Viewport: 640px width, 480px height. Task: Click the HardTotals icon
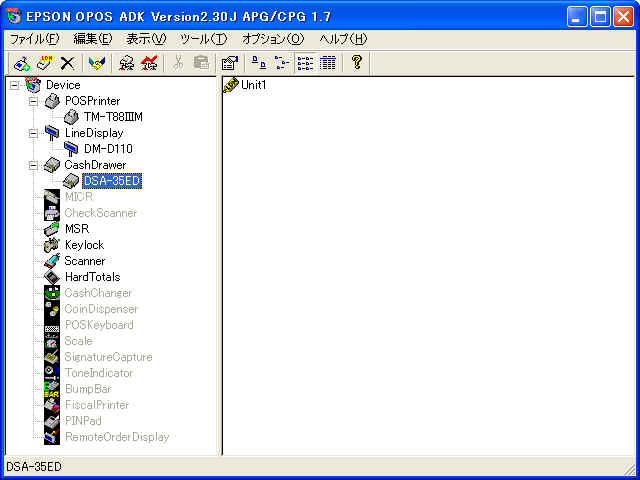coord(52,277)
